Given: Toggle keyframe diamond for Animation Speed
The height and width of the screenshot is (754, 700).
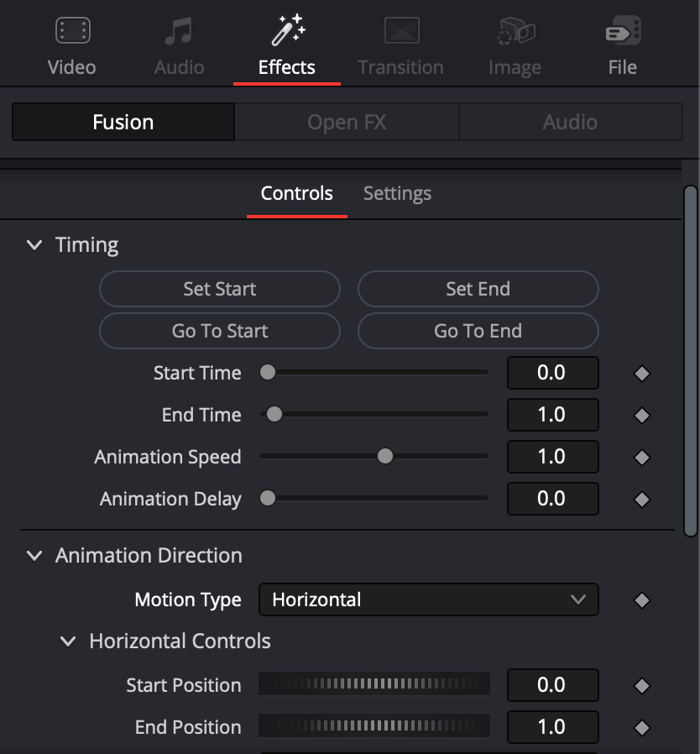Looking at the screenshot, I should (x=642, y=458).
